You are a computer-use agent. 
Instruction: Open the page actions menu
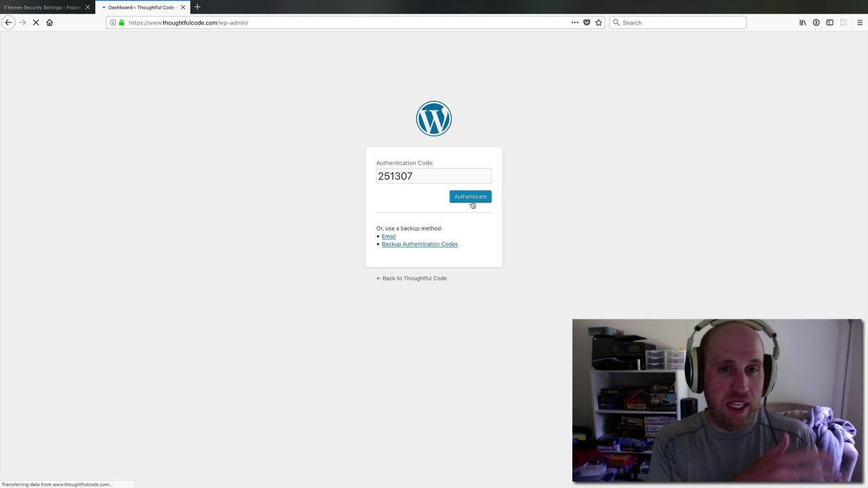pos(574,22)
